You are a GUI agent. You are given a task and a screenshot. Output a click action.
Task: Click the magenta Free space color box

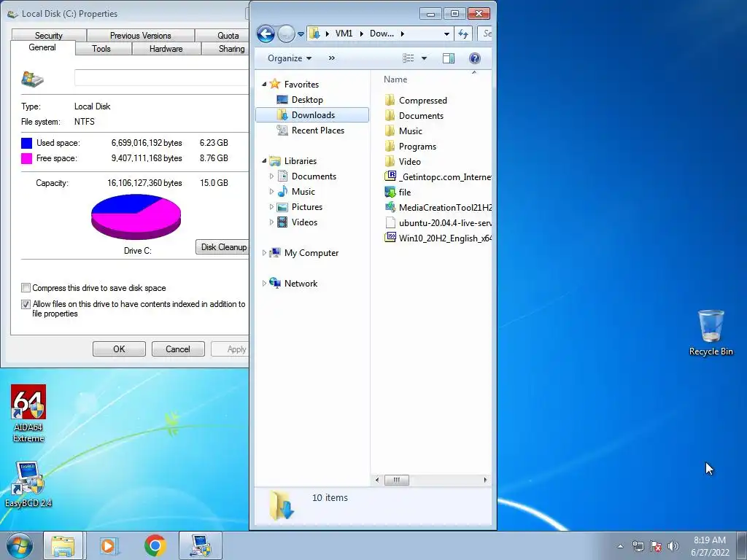(27, 158)
